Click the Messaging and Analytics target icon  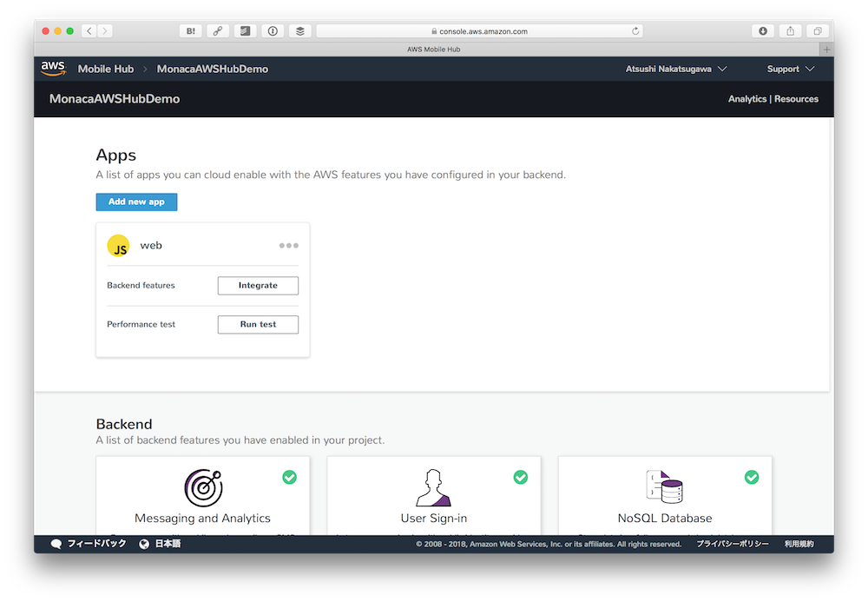[203, 487]
